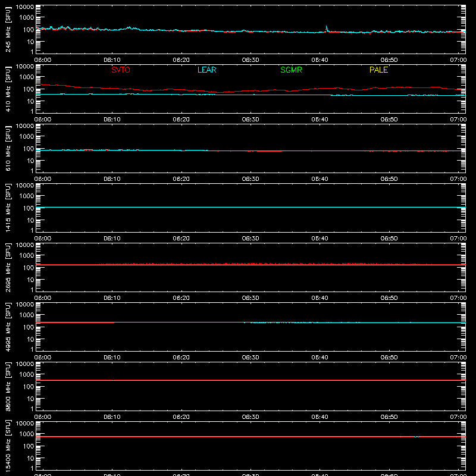Click the 06:40 time label under 1415 MHz plot
476x476 pixels.
click(x=320, y=239)
